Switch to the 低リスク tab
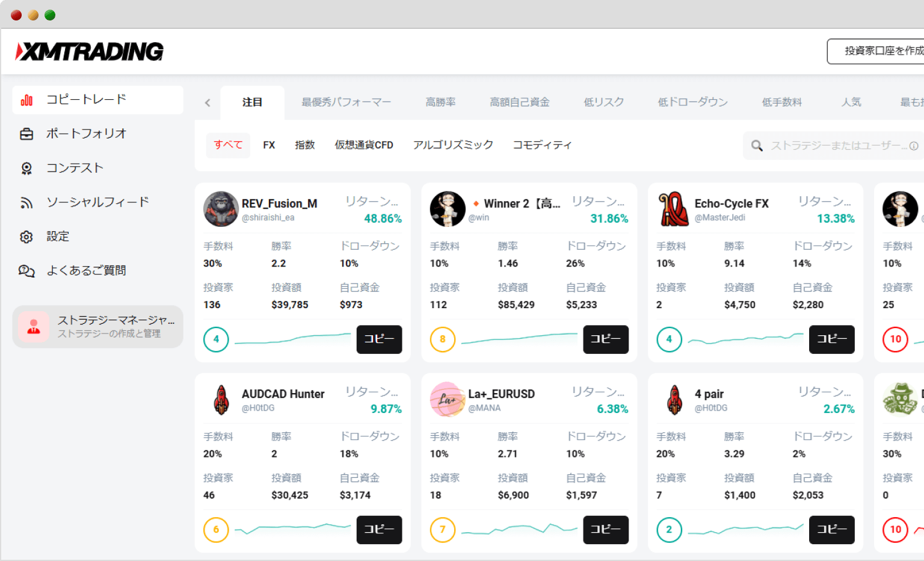Viewport: 924px width, 561px height. click(603, 103)
